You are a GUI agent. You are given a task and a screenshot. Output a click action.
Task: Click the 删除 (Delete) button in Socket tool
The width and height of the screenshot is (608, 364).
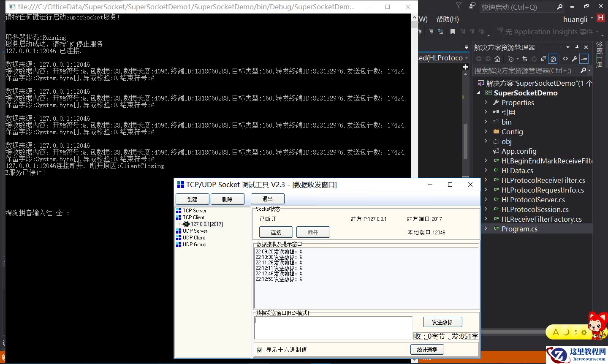(x=228, y=199)
